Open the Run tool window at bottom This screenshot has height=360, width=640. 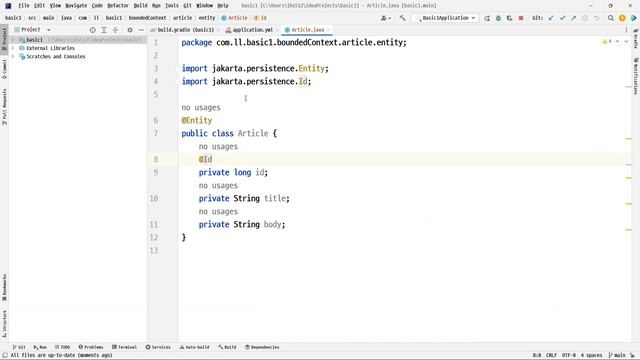[x=40, y=347]
